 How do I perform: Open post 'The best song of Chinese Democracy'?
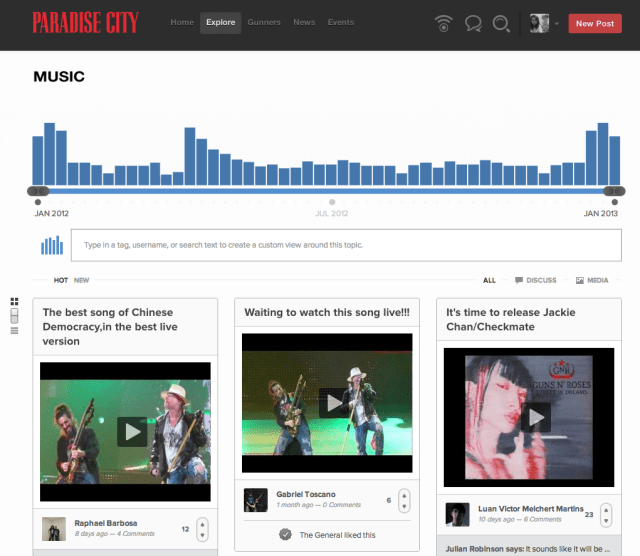(110, 327)
